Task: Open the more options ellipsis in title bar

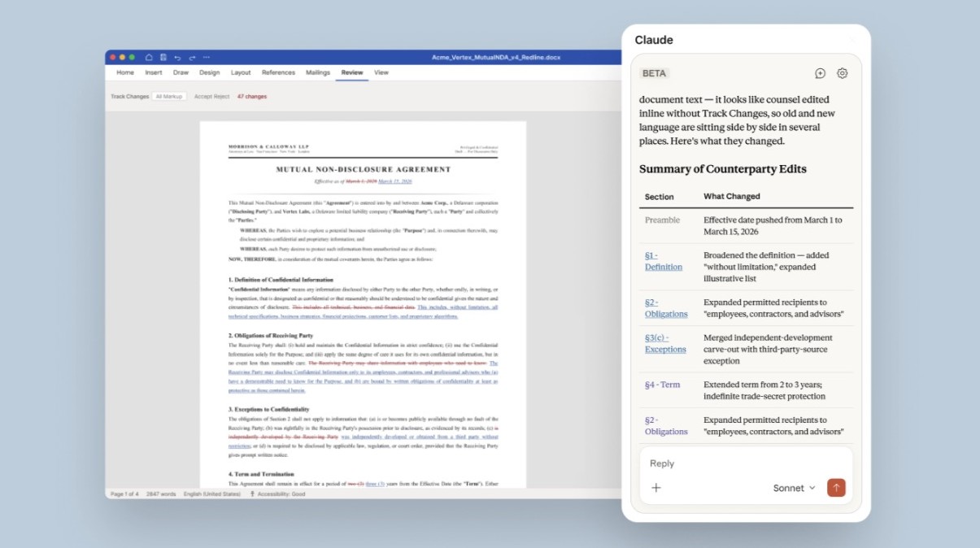Action: (207, 58)
